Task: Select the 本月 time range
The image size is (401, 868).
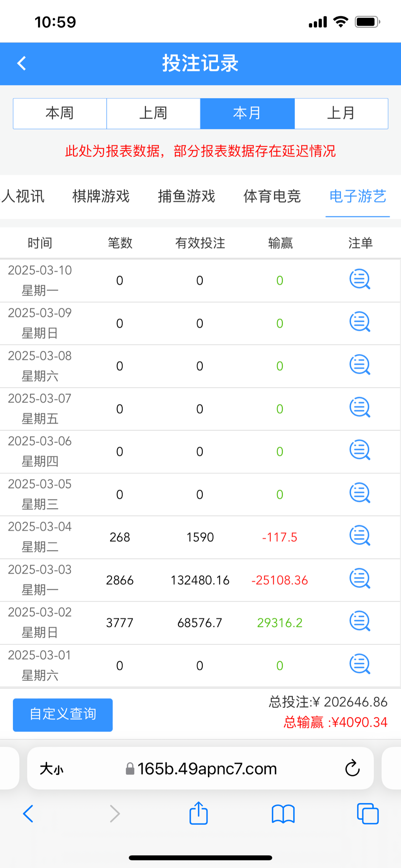Action: [247, 114]
